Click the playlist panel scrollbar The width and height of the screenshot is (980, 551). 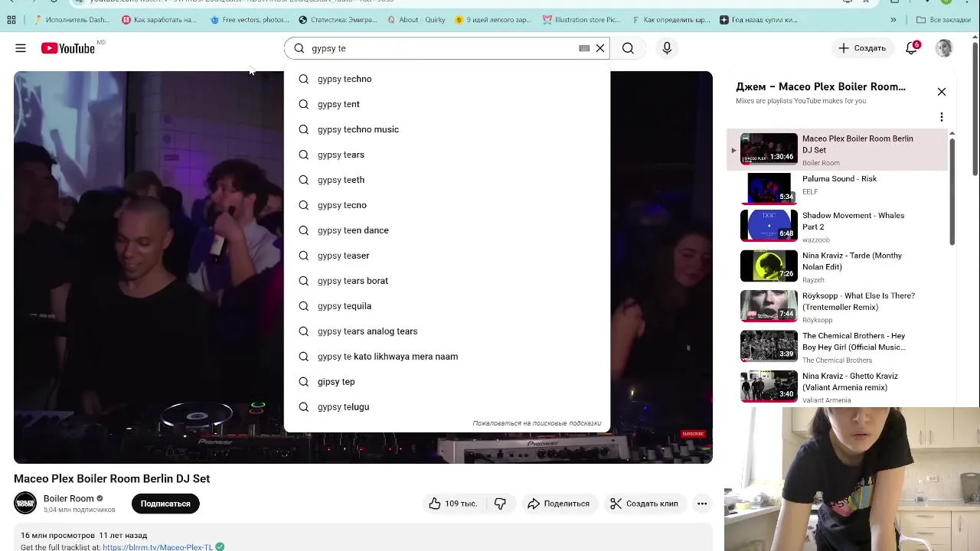(952, 191)
